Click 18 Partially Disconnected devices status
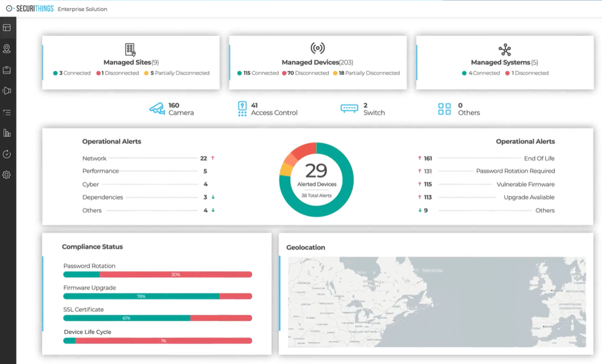This screenshot has width=602, height=364. [x=366, y=73]
